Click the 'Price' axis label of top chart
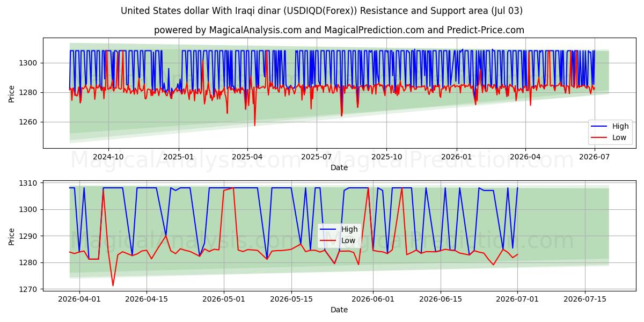The width and height of the screenshot is (644, 322). tap(12, 93)
